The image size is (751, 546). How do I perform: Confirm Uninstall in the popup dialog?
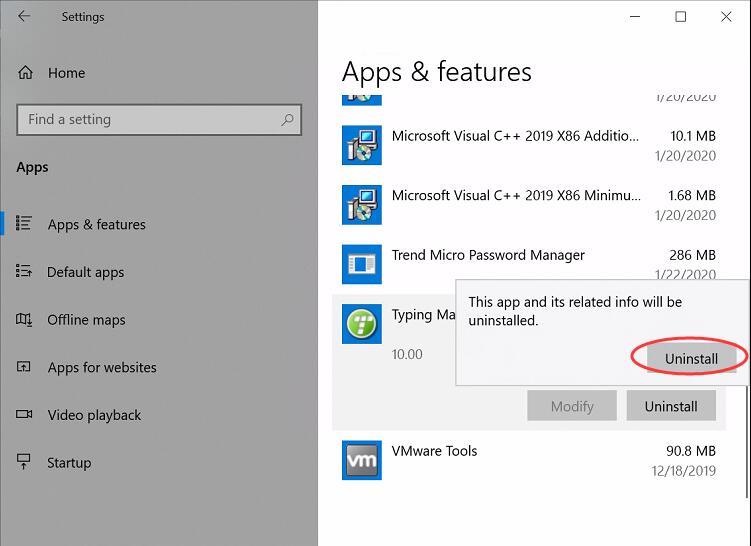[x=691, y=358]
